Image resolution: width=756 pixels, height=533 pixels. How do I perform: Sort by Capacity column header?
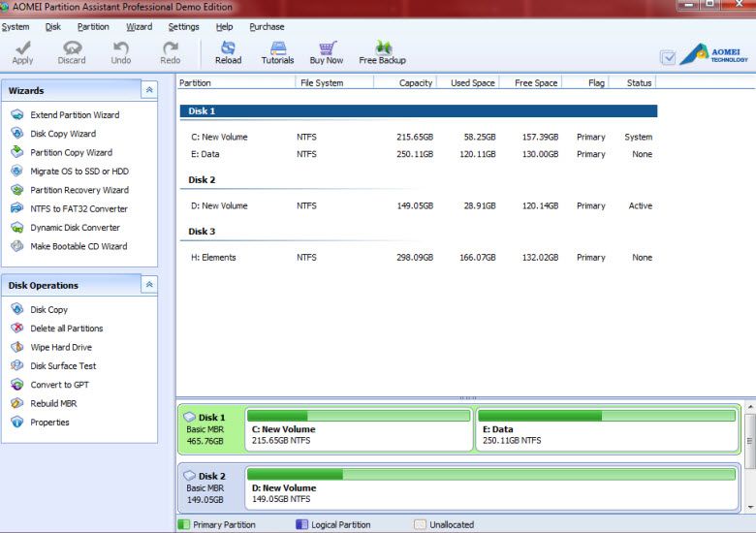pyautogui.click(x=405, y=83)
